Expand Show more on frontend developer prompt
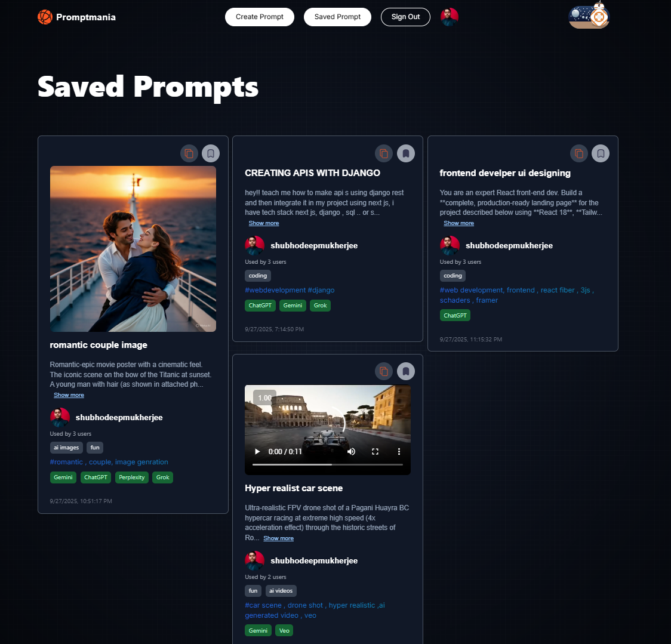 point(458,223)
